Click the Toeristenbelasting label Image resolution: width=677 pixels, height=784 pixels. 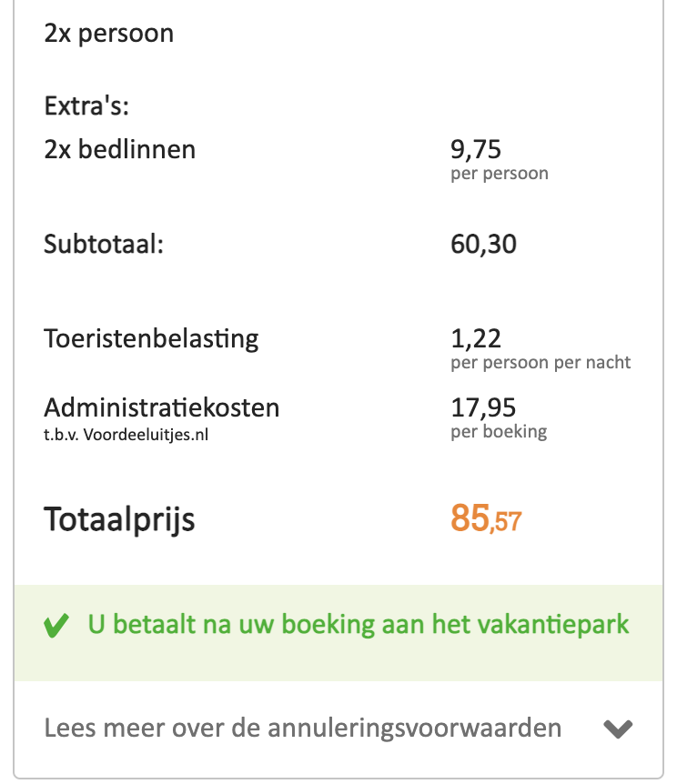point(151,339)
